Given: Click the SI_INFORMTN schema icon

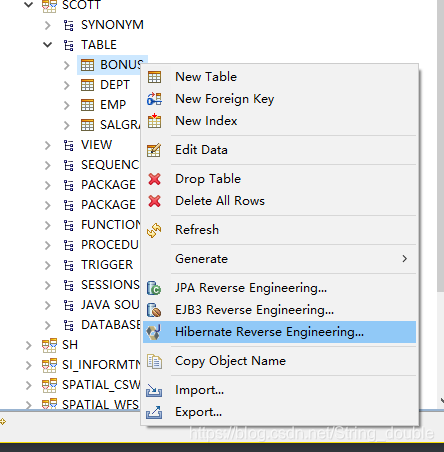Looking at the screenshot, I should pyautogui.click(x=49, y=365).
